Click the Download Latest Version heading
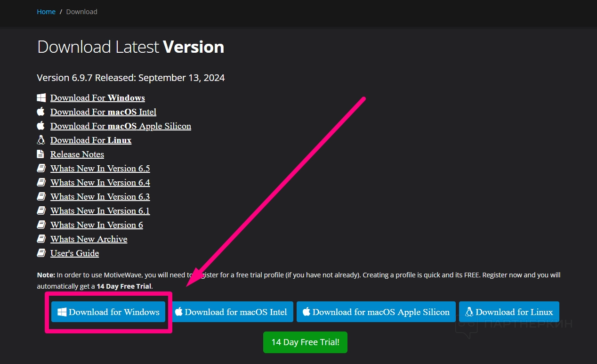Screen dimensions: 597x364 click(130, 47)
